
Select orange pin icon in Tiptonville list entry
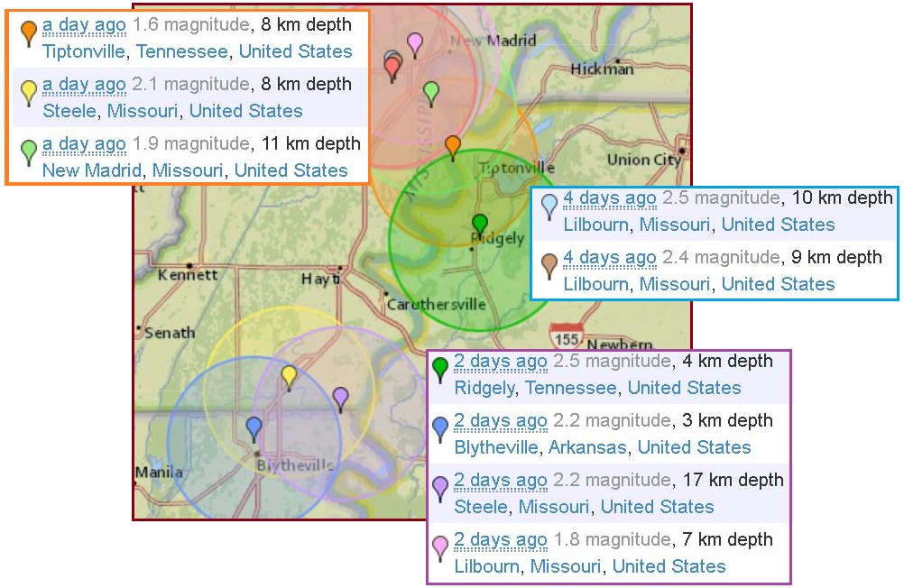point(29,32)
